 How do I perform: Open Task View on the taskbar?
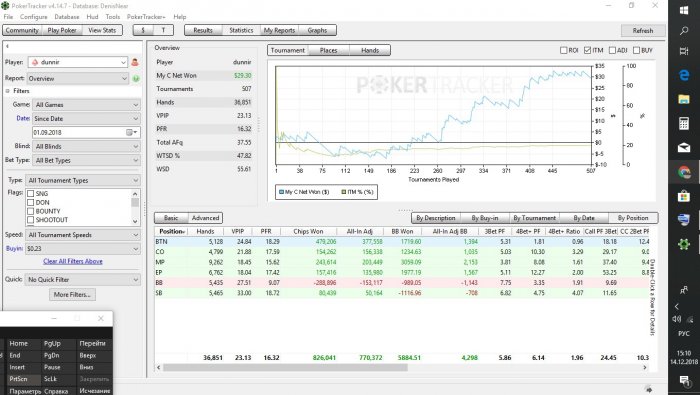pyautogui.click(x=683, y=51)
